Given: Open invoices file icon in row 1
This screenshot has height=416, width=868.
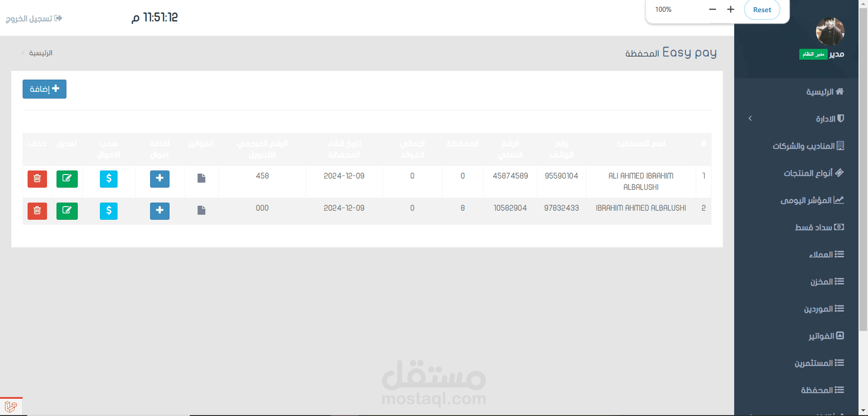Looking at the screenshot, I should [202, 178].
